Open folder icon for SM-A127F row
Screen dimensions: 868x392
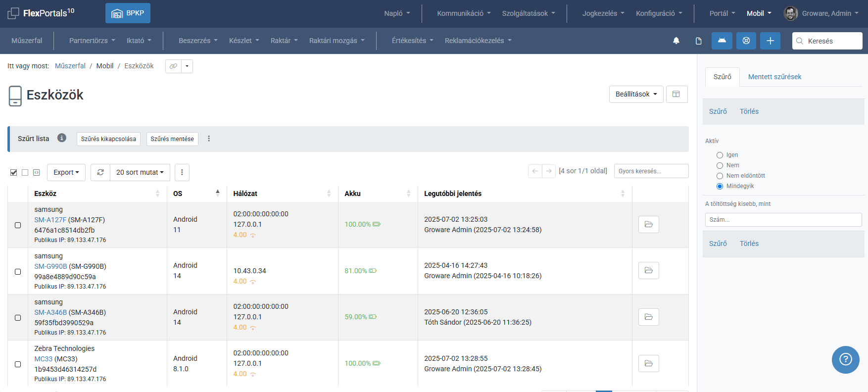pyautogui.click(x=649, y=224)
